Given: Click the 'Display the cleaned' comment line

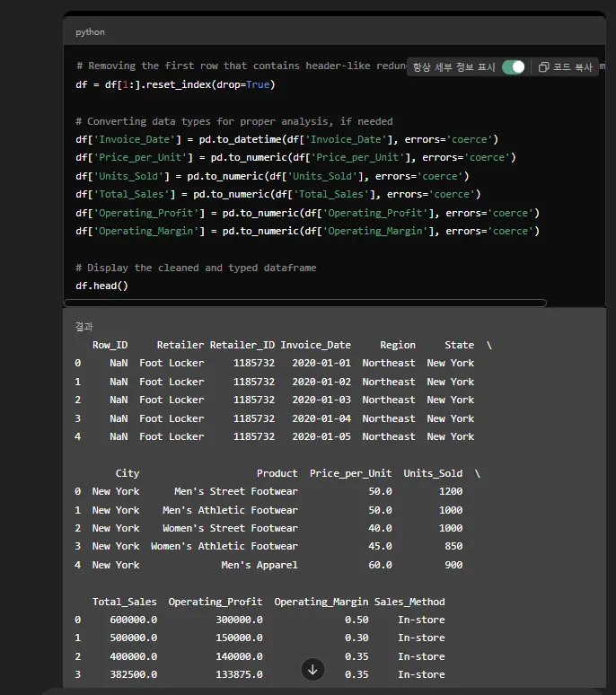Looking at the screenshot, I should 196,268.
